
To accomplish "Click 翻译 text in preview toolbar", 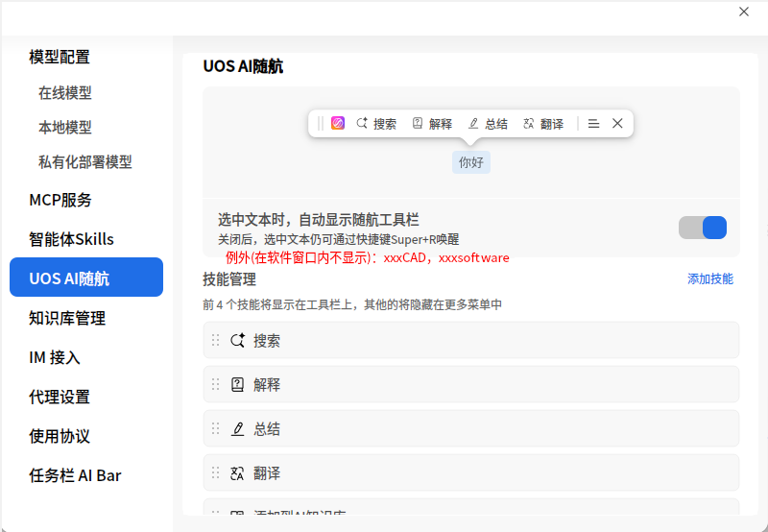I will 552,124.
